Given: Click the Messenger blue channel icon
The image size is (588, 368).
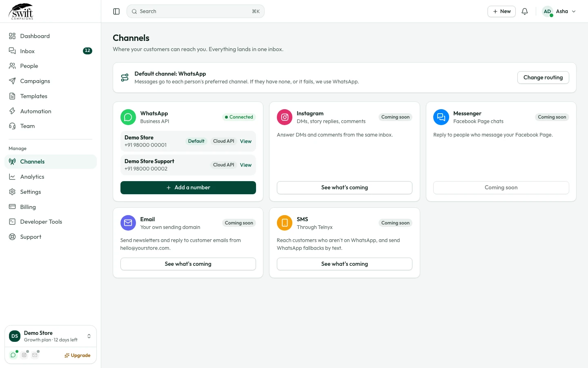Looking at the screenshot, I should tap(441, 117).
